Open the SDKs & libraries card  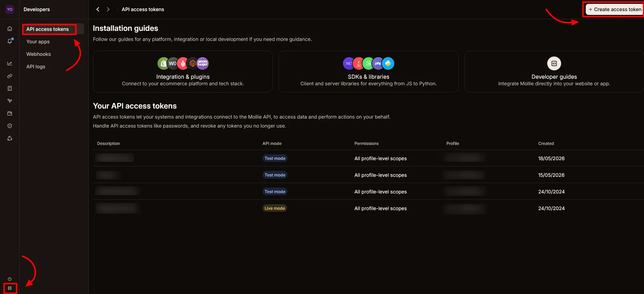(x=368, y=71)
